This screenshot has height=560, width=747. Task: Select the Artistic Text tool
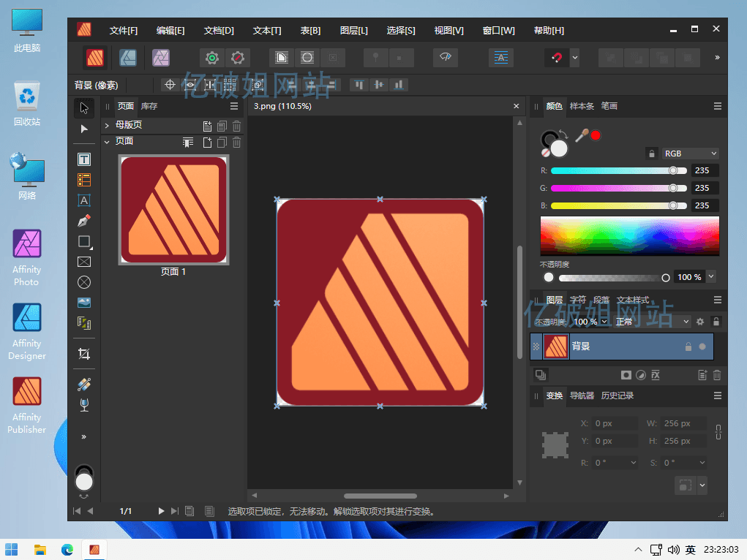(84, 200)
